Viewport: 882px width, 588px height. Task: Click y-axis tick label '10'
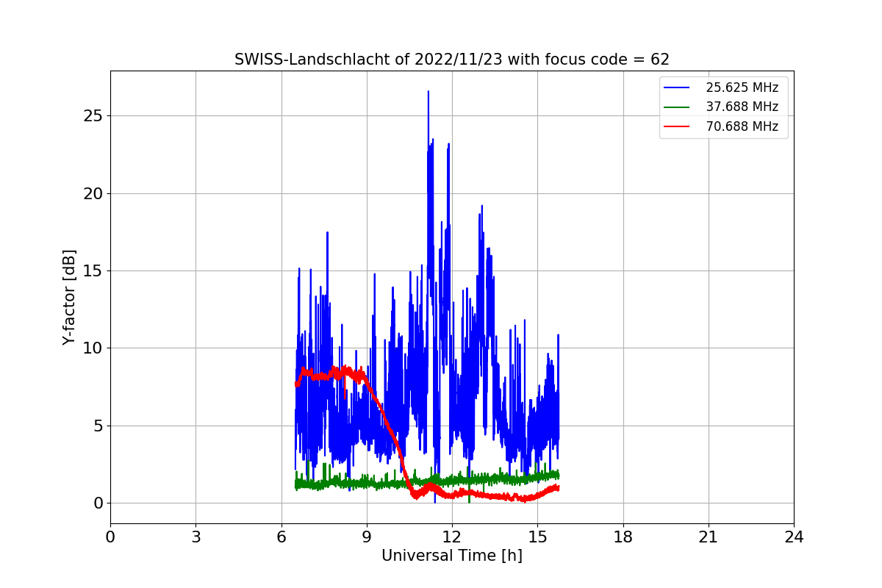click(x=94, y=348)
